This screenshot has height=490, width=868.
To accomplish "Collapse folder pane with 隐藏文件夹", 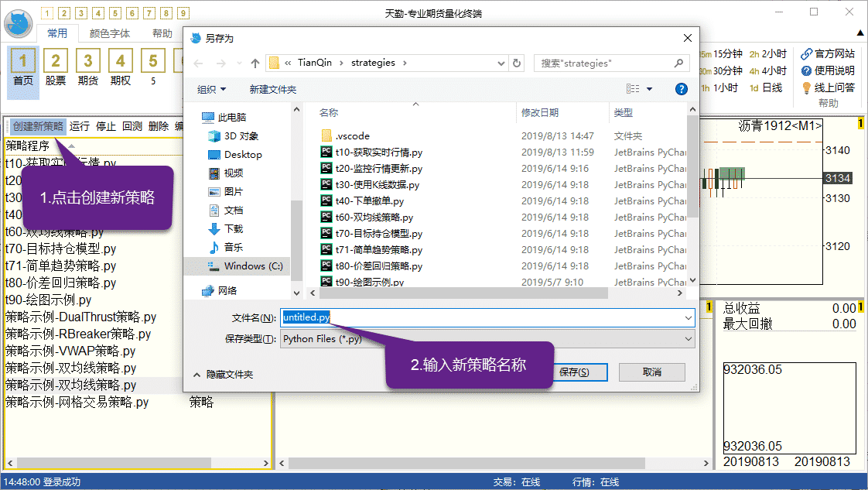I will [x=223, y=374].
